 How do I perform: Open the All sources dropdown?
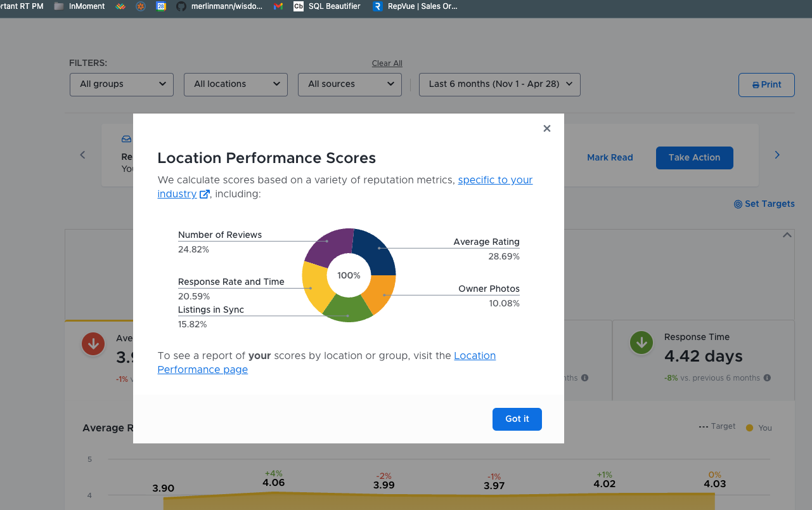(x=350, y=84)
